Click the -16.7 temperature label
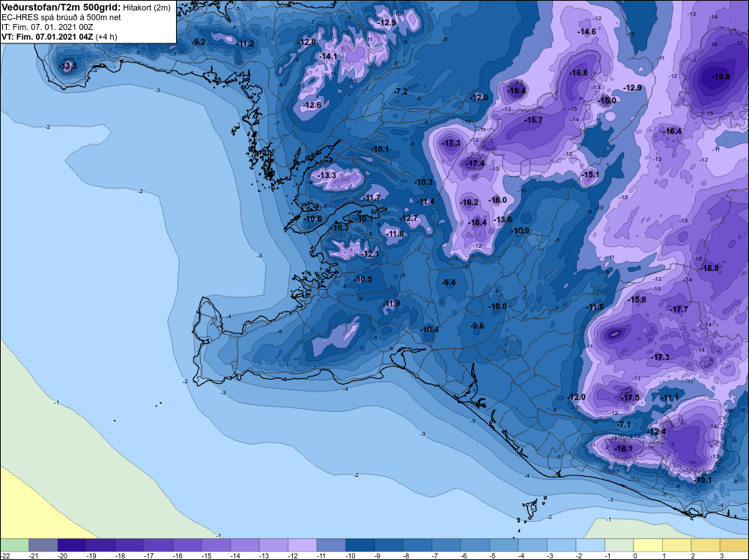 click(x=533, y=120)
